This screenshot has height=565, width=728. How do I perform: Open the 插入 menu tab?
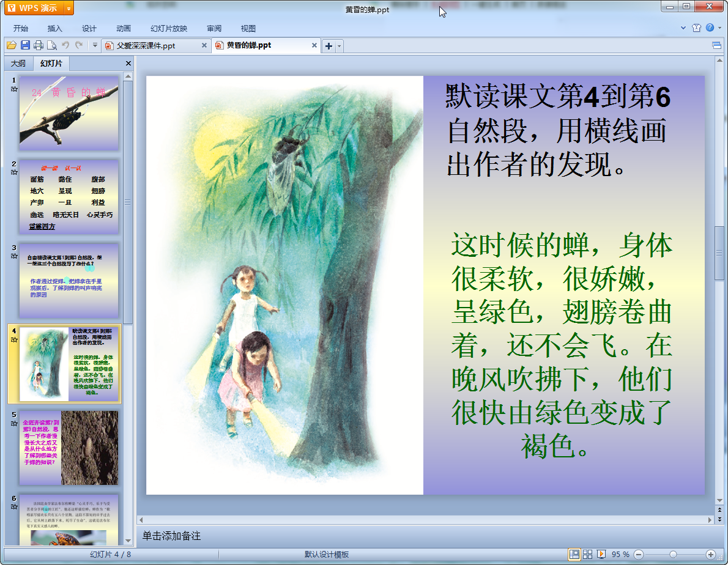click(55, 28)
